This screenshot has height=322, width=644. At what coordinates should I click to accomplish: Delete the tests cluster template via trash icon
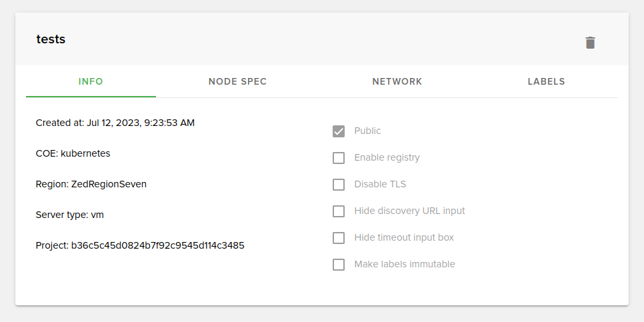(590, 43)
